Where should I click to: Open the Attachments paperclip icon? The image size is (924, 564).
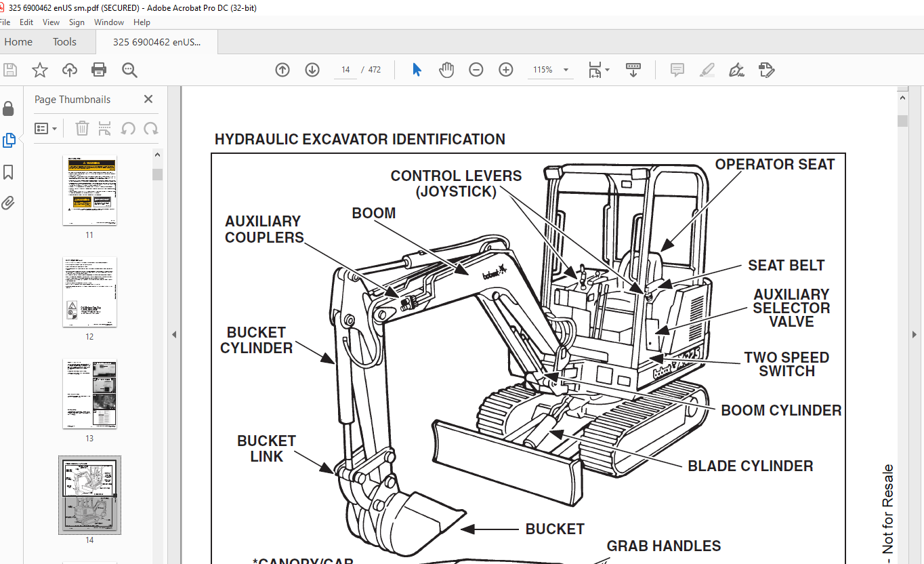click(8, 203)
